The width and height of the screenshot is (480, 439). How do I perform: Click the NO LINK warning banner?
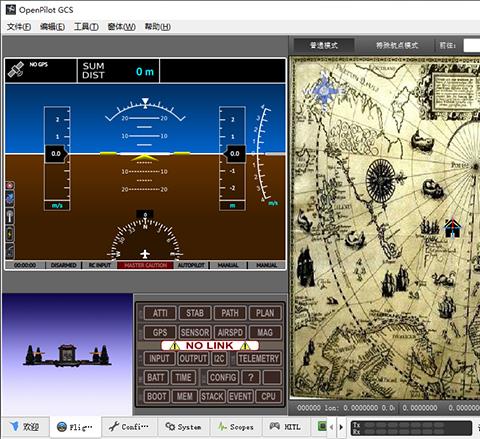(x=210, y=346)
